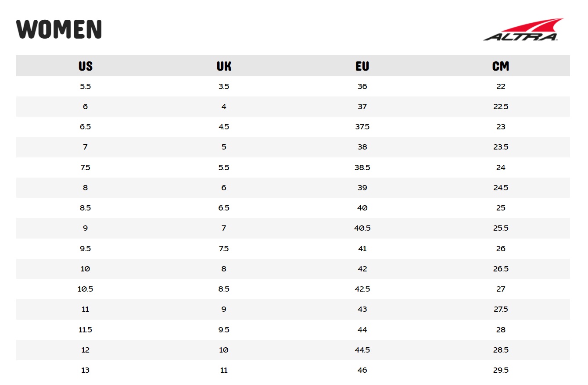Select the CM column header
Screen dimensions: 588x385
(x=501, y=66)
